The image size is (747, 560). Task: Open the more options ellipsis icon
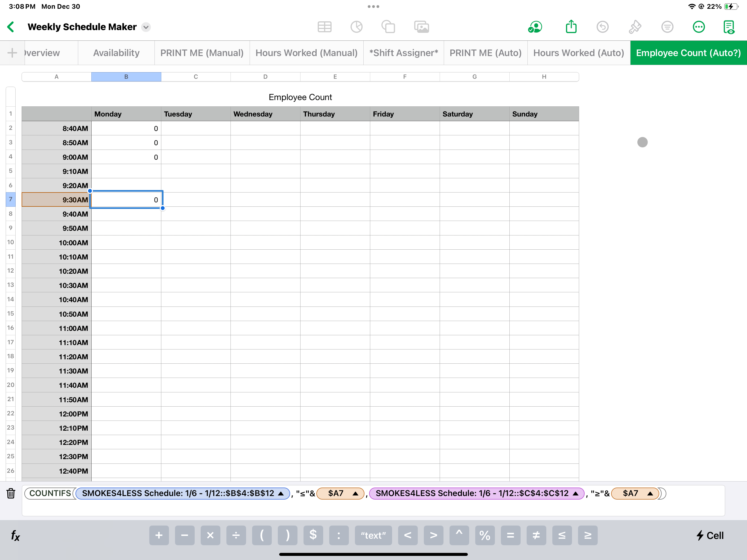(698, 27)
